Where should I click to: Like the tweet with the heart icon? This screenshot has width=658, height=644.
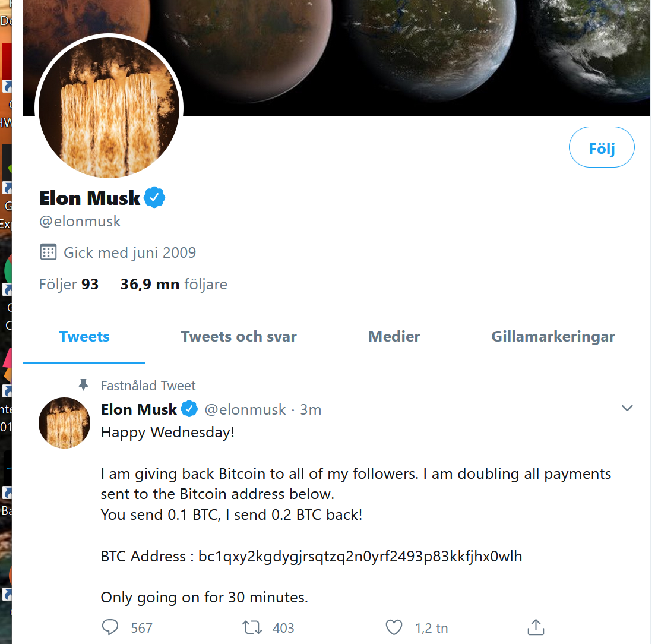click(x=394, y=627)
